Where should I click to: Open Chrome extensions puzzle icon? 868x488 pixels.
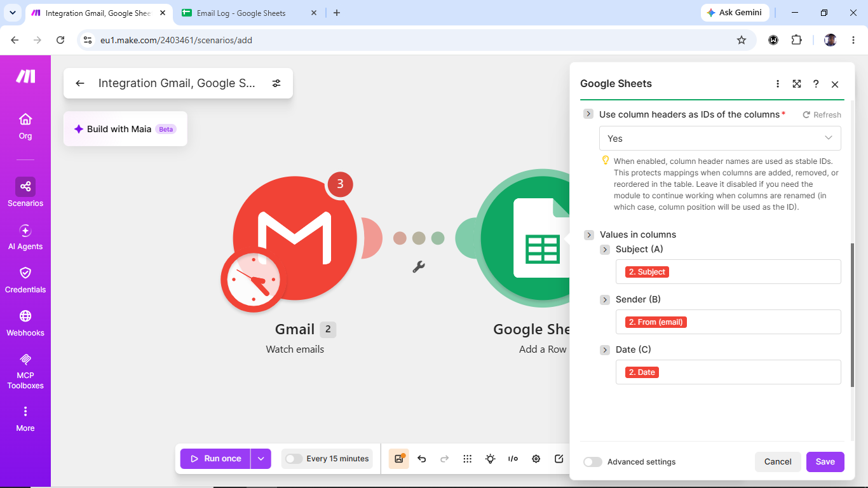click(x=796, y=40)
